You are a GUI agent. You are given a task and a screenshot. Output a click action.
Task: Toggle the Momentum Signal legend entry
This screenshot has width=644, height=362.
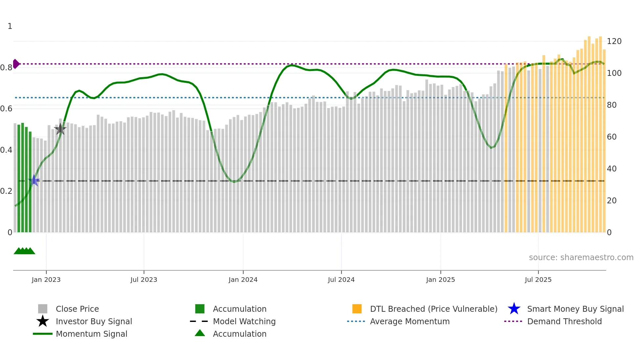click(x=91, y=334)
